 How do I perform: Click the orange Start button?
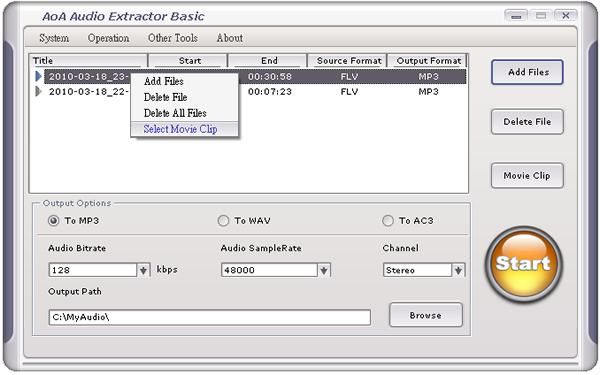pos(523,264)
